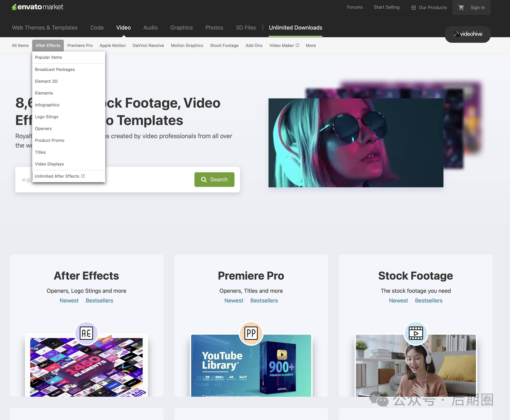
Task: Click the Stock Footage film icon
Action: (416, 333)
